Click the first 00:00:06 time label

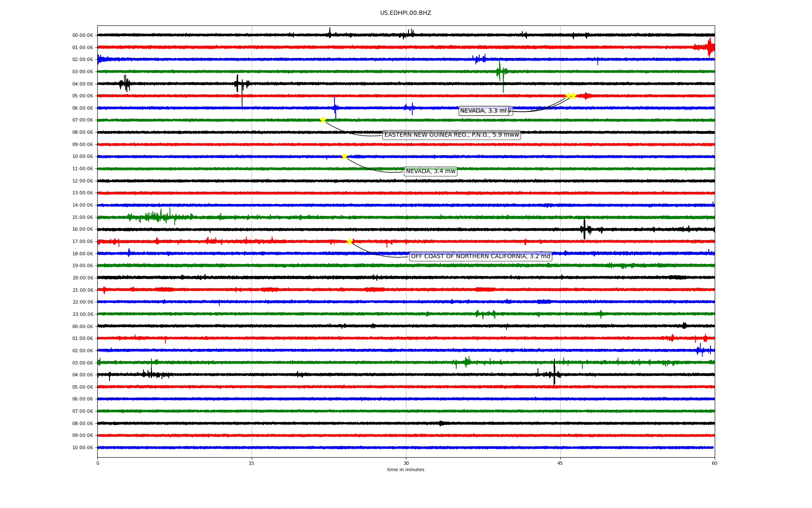(x=82, y=36)
